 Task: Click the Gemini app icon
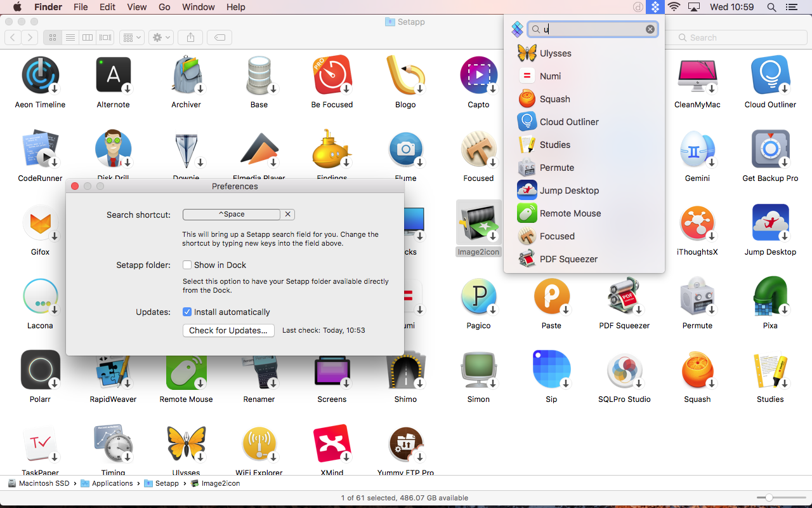pyautogui.click(x=697, y=149)
